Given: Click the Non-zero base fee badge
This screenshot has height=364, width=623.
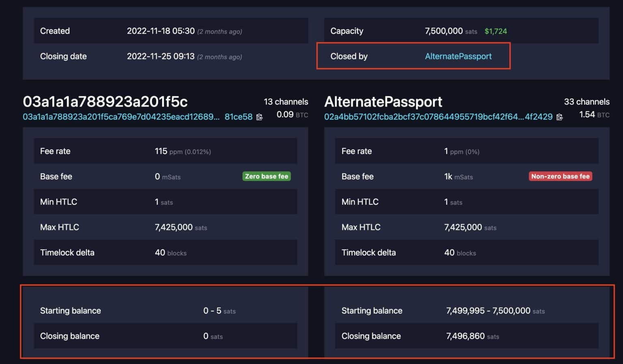Looking at the screenshot, I should (x=560, y=176).
